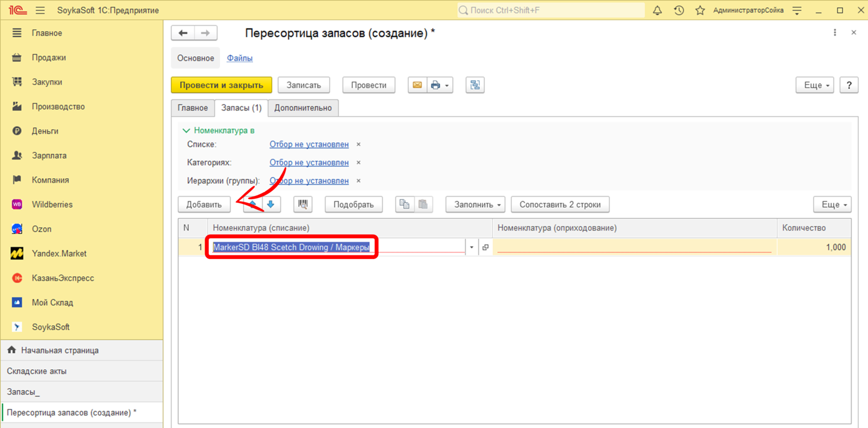Open Закупки section in sidebar
The width and height of the screenshot is (868, 428).
47,82
